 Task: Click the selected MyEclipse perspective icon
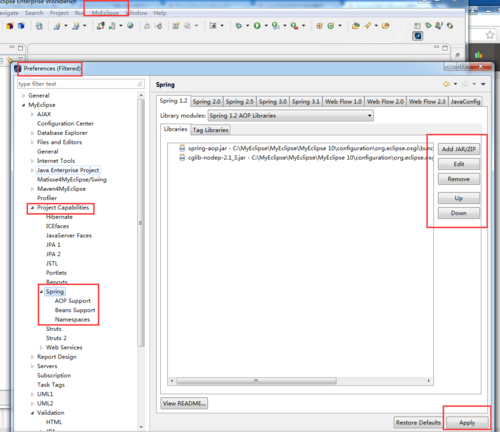[x=418, y=36]
